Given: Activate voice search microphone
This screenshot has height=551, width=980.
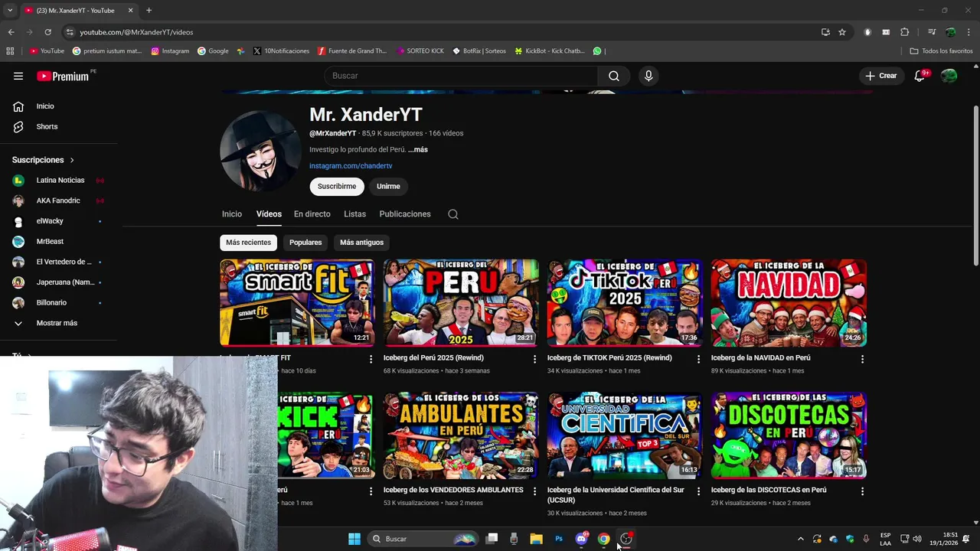Looking at the screenshot, I should (648, 76).
